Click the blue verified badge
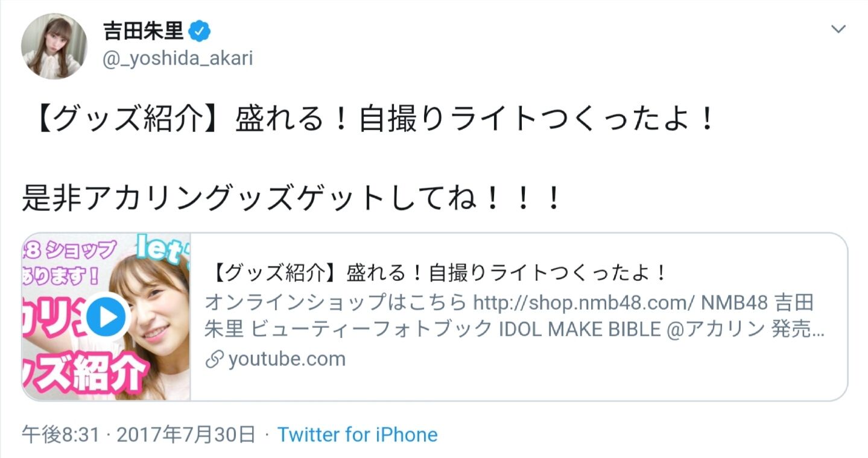The image size is (868, 458). [201, 30]
